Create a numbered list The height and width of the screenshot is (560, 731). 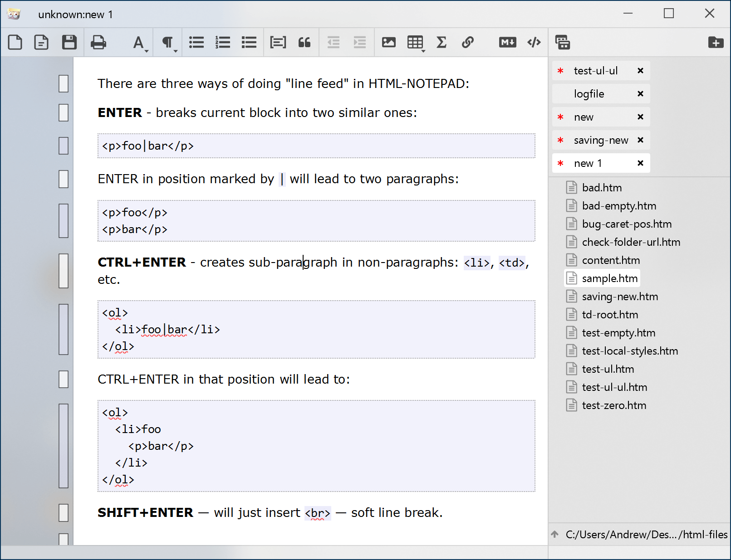(223, 42)
